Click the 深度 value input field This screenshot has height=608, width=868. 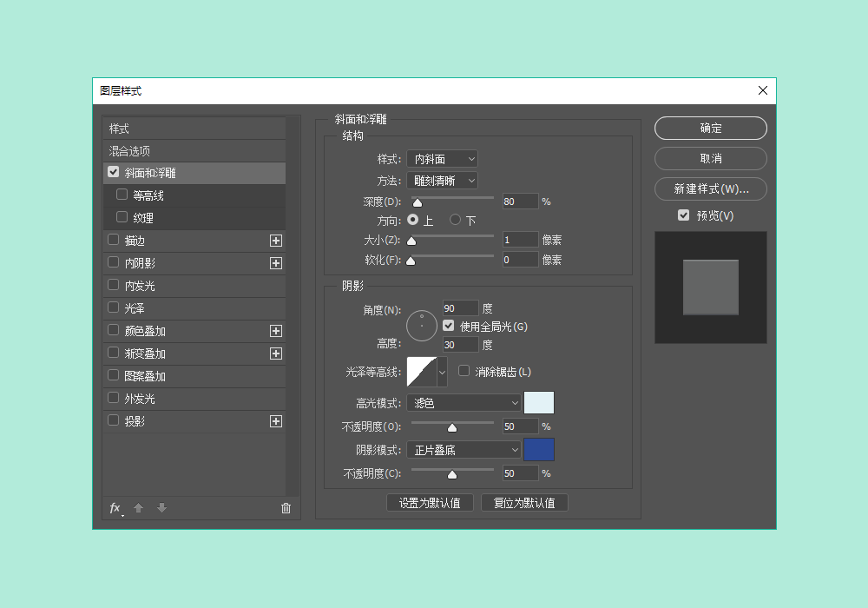(x=519, y=201)
